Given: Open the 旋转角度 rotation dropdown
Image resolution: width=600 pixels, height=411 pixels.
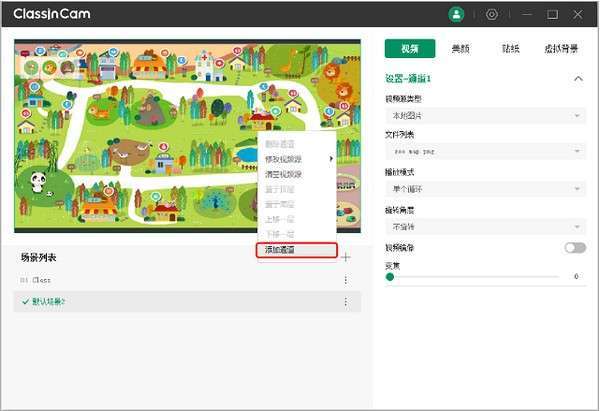Looking at the screenshot, I should pyautogui.click(x=485, y=227).
